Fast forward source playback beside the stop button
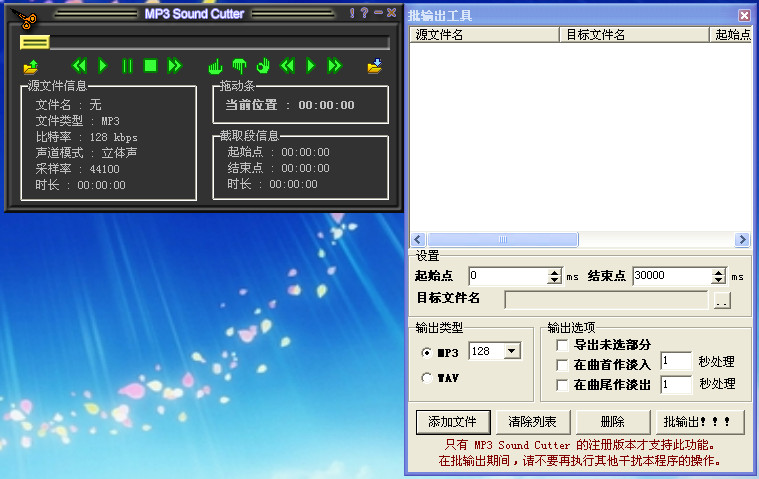This screenshot has width=759, height=479. click(x=175, y=65)
